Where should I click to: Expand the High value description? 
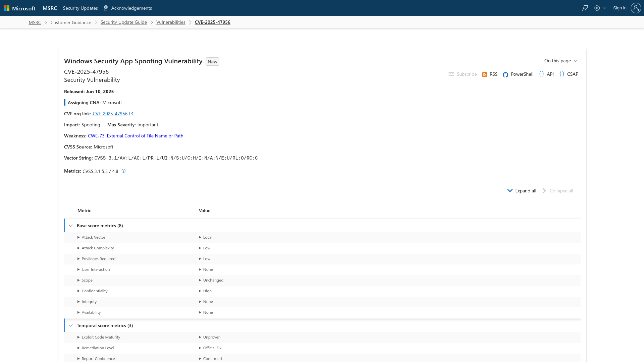coord(205,291)
